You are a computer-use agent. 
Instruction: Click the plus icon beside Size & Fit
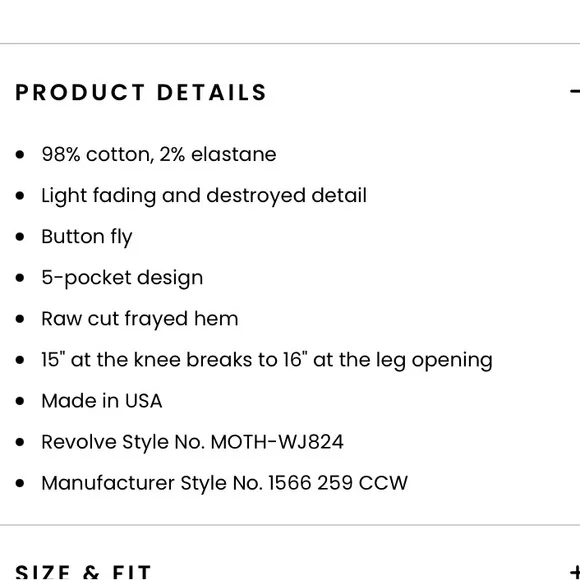click(575, 571)
